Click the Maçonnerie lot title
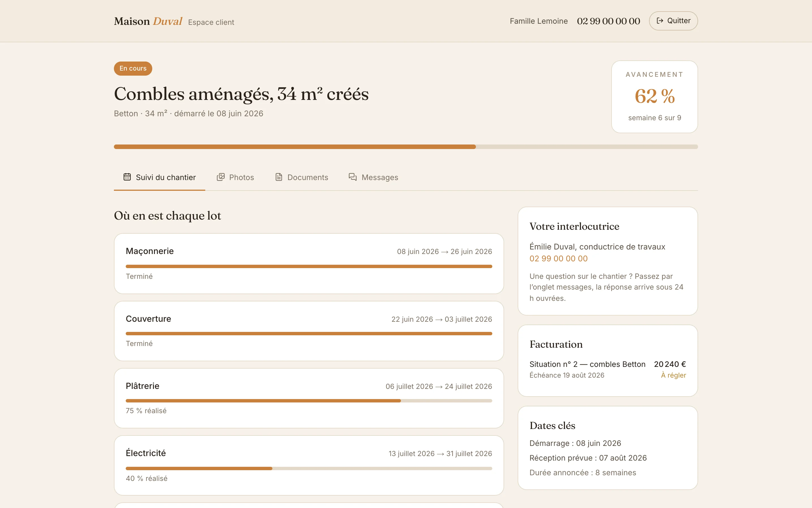The width and height of the screenshot is (812, 508). click(150, 251)
